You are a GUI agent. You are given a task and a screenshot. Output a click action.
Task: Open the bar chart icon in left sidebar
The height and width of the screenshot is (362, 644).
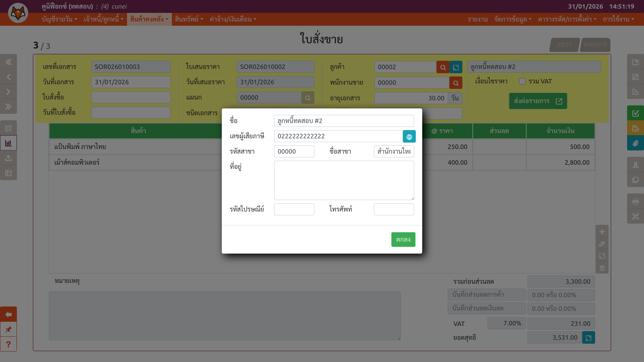pyautogui.click(x=8, y=143)
